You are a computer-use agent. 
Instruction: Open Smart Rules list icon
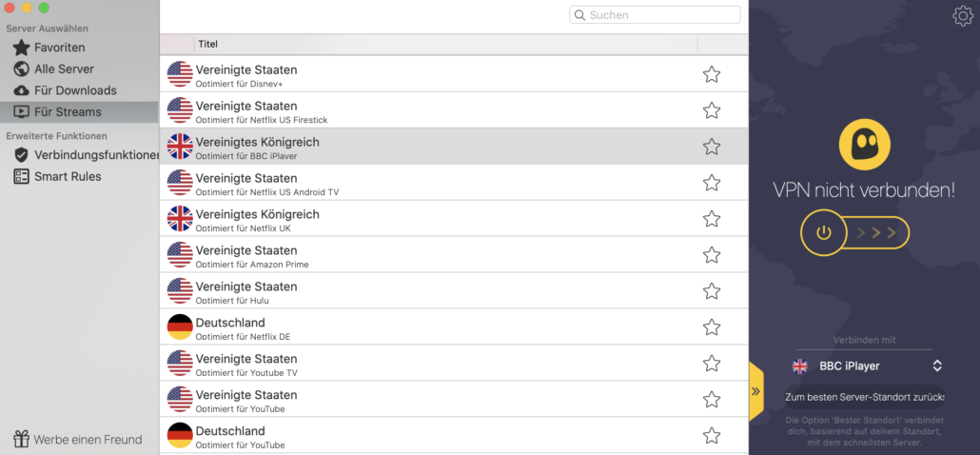[x=21, y=176]
